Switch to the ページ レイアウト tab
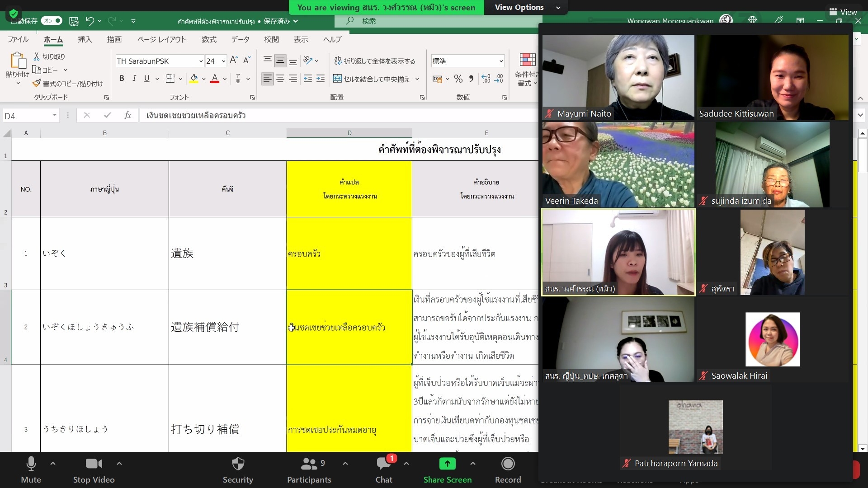This screenshot has height=488, width=868. [162, 40]
